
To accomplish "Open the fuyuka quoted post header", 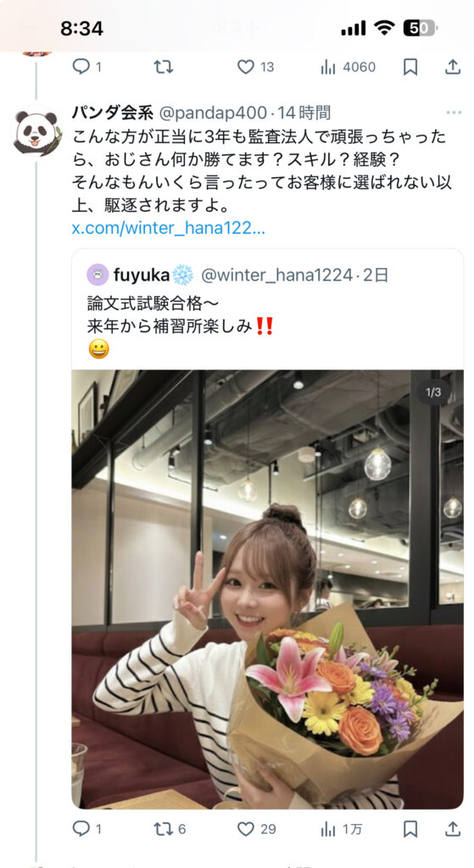I will pyautogui.click(x=237, y=274).
